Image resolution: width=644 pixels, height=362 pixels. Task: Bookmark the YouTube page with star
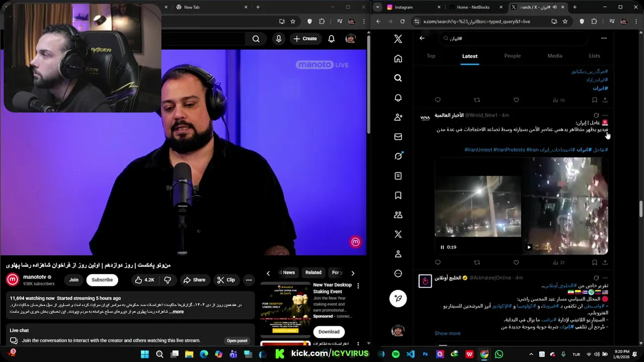293,22
